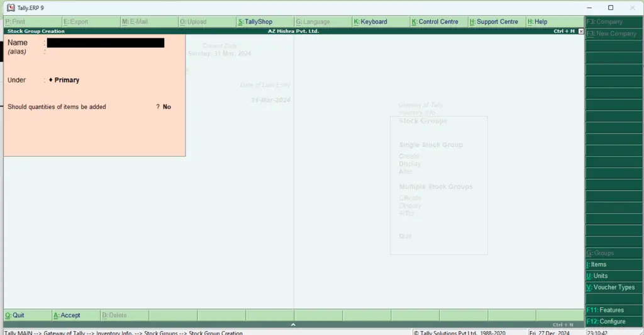Open the Help menu
Viewport: 644px width, 335px height.
point(555,22)
